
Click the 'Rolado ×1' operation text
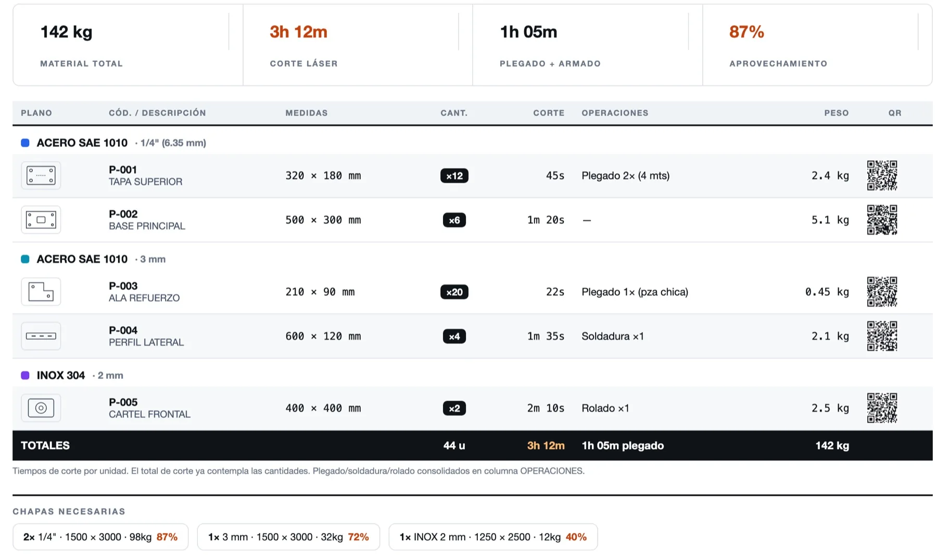605,408
